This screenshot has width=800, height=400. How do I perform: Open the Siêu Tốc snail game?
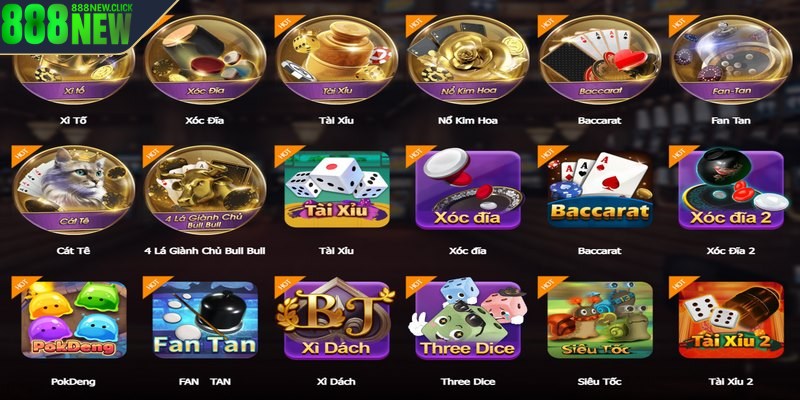599,320
